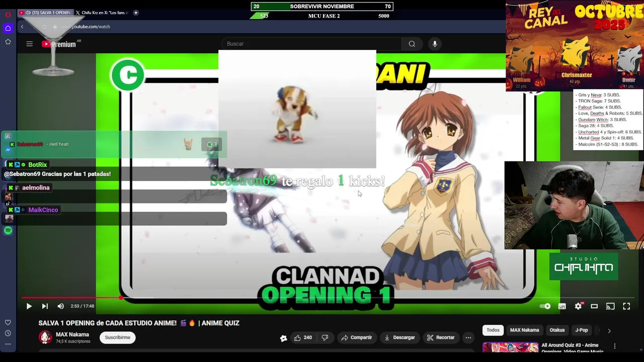Dislike the video

point(325,337)
